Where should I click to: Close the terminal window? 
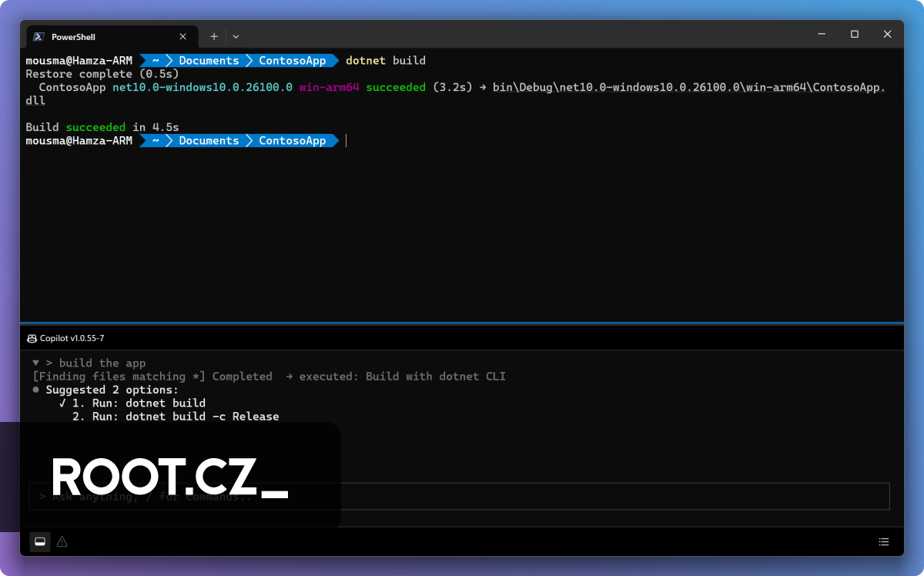887,34
